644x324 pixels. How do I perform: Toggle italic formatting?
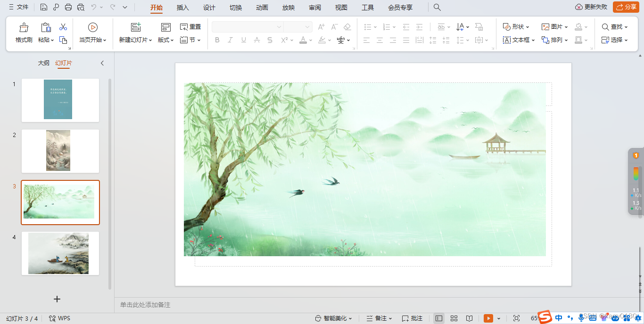click(x=230, y=40)
